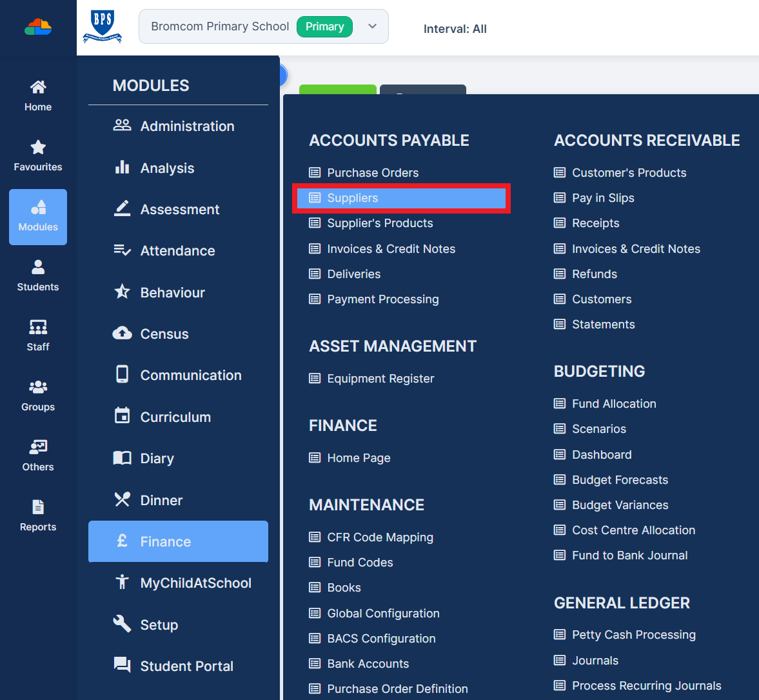Open the Students section from the sidebar
The height and width of the screenshot is (700, 759).
pos(37,276)
